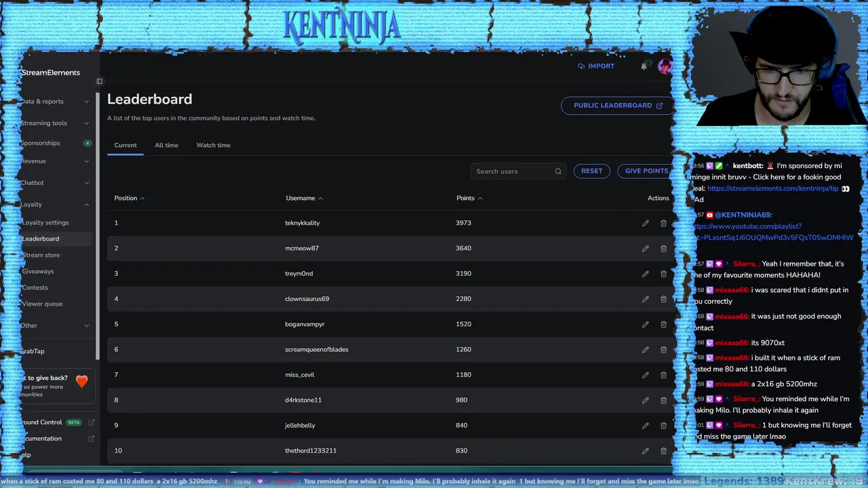Viewport: 868px width, 488px height.
Task: Open the Public Leaderboard link
Action: pyautogui.click(x=617, y=105)
